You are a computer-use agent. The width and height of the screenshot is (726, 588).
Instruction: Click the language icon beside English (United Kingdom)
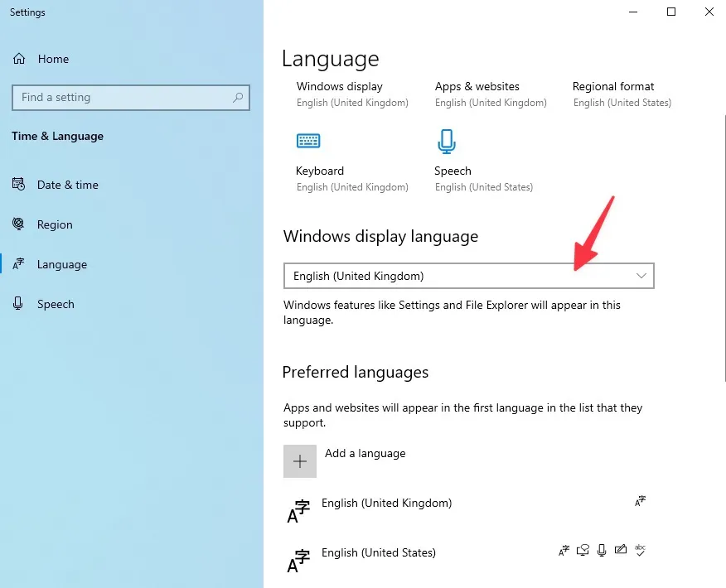point(298,511)
